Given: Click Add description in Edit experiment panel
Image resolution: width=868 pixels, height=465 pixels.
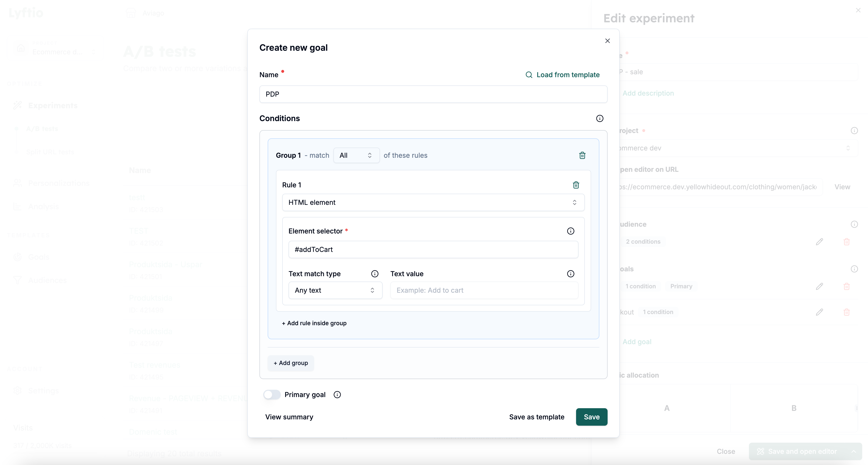Looking at the screenshot, I should click(648, 93).
